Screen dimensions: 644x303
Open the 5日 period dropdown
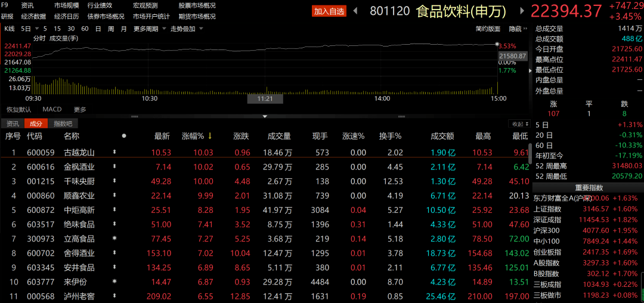[28, 29]
